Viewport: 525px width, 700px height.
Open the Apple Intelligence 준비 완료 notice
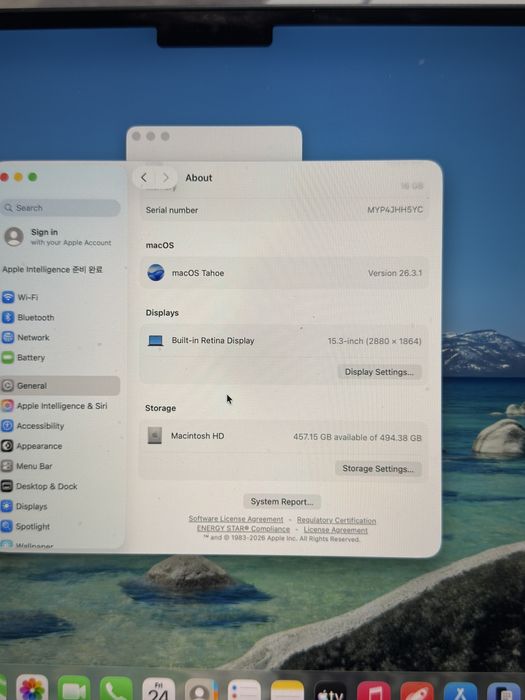pos(52,270)
